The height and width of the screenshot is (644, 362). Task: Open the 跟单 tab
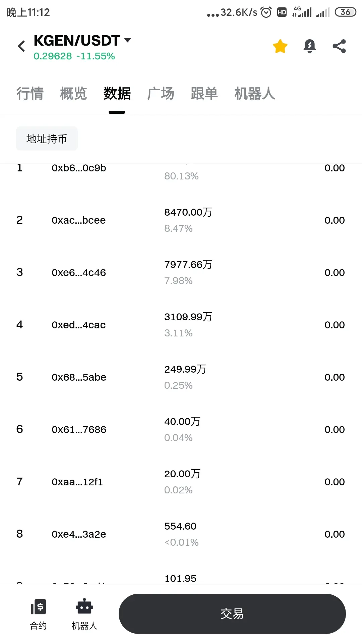pyautogui.click(x=204, y=93)
